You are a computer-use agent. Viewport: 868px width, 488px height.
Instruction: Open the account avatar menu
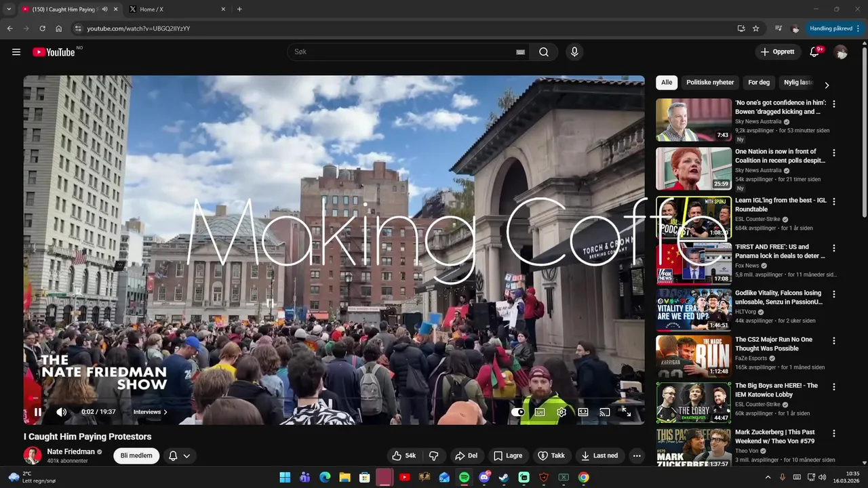tap(841, 52)
